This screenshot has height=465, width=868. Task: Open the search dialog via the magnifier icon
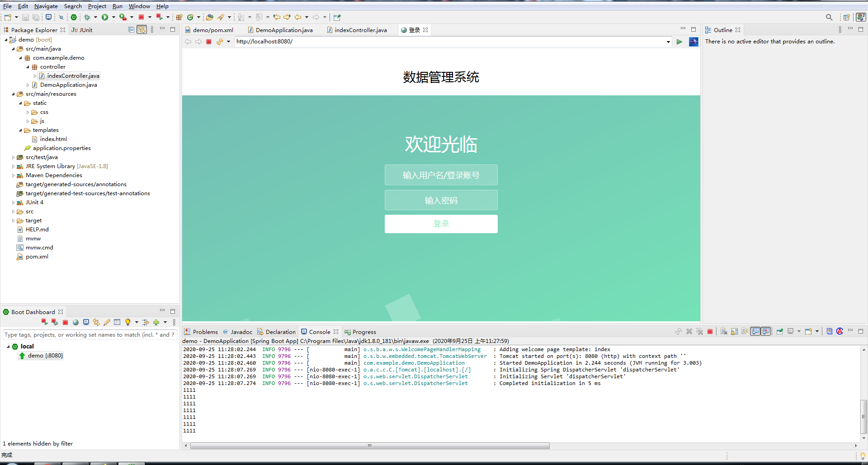pyautogui.click(x=829, y=17)
